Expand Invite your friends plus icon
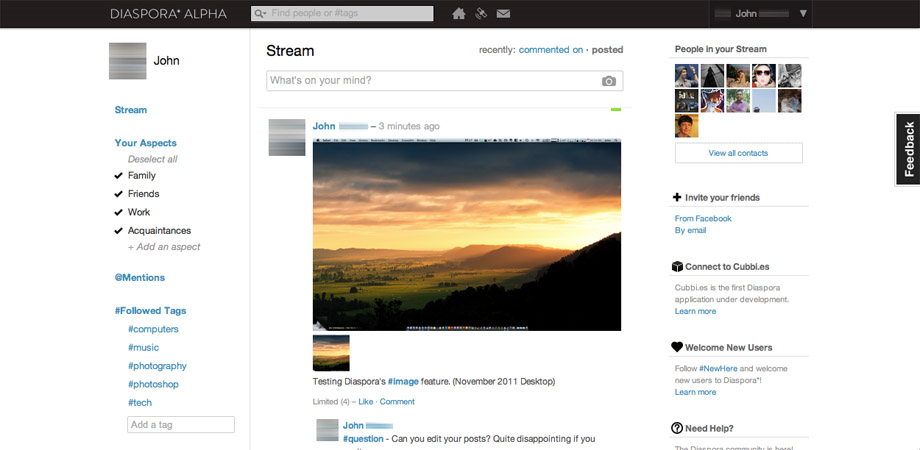The height and width of the screenshot is (450, 920). [677, 197]
